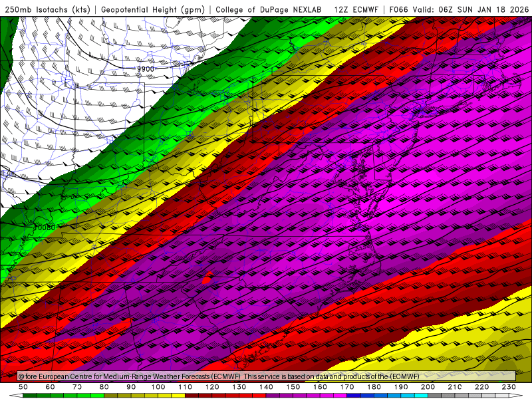Click the dark green 50-knot legend swatch
Screen dimensions: 532x399
30,396
